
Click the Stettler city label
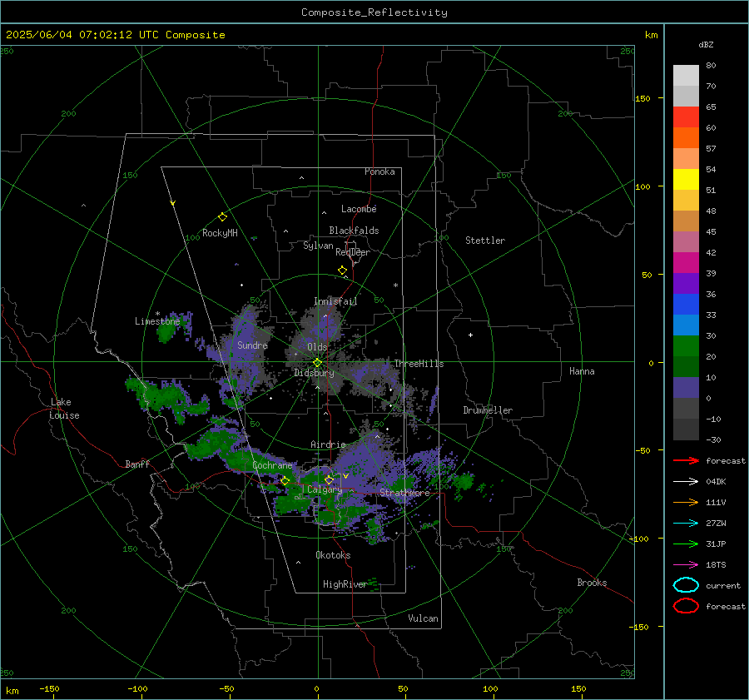pos(485,241)
